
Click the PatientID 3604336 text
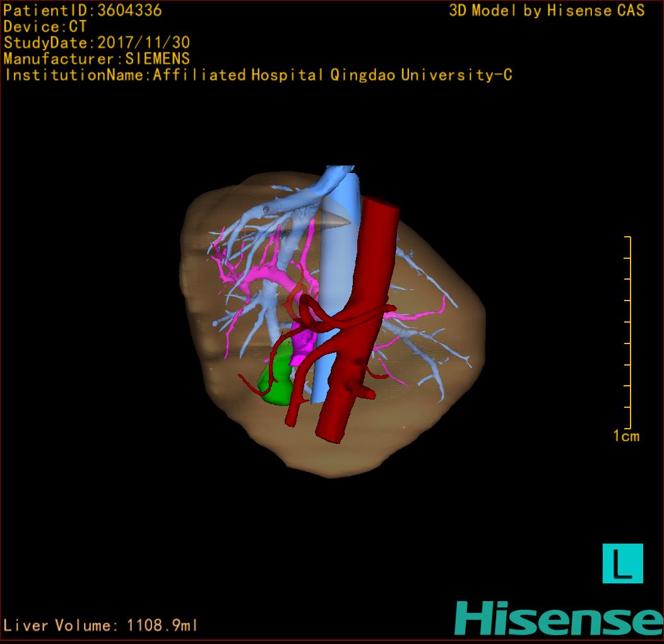(83, 11)
